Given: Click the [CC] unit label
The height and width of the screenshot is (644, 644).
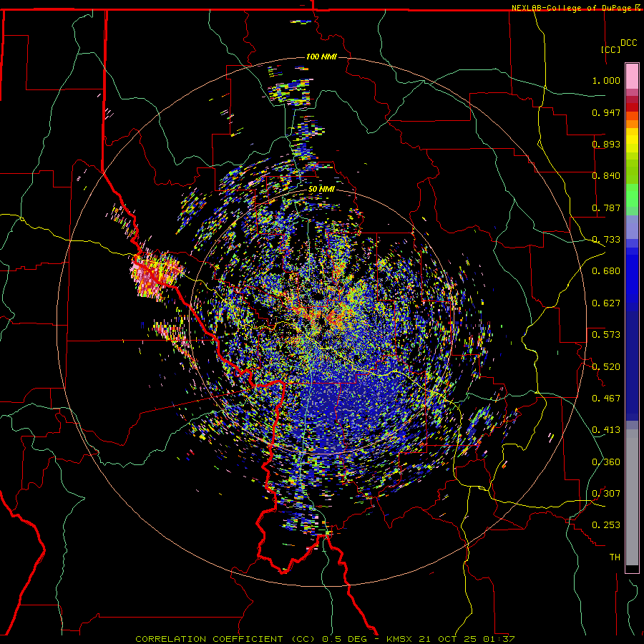Looking at the screenshot, I should pyautogui.click(x=610, y=49).
